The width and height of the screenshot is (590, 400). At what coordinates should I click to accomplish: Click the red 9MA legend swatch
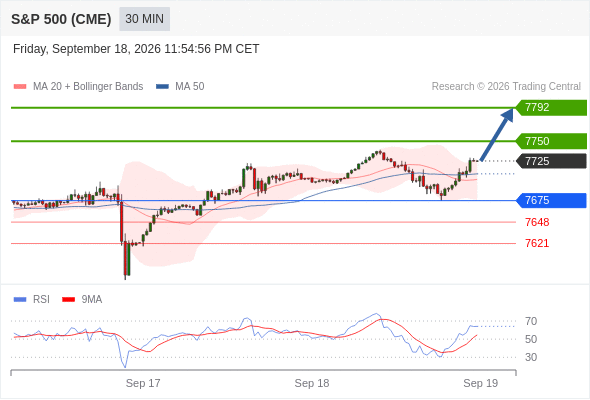click(x=68, y=300)
